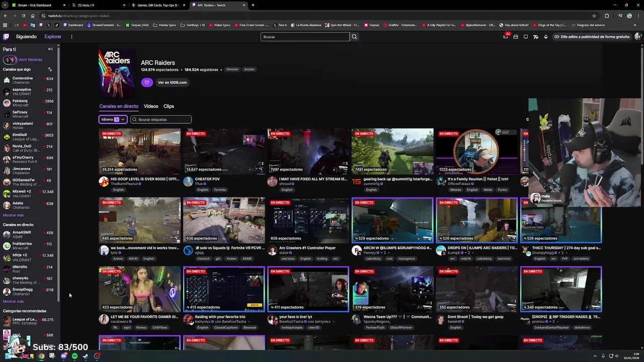The width and height of the screenshot is (644, 362).
Task: Open the Femboys +18 bookmarks folder
Action: tap(193, 25)
